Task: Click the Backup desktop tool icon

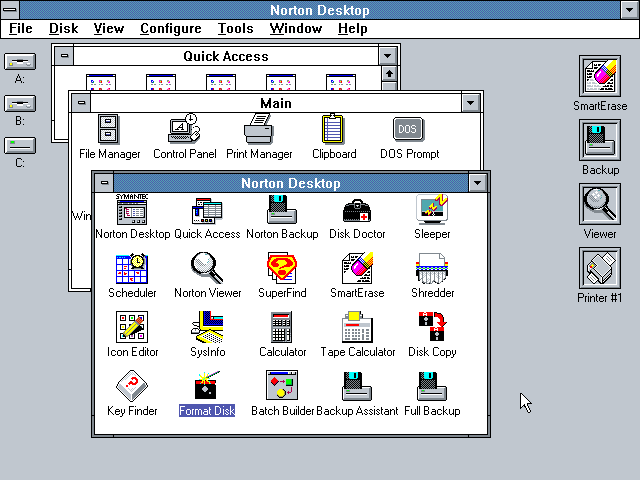Action: [600, 140]
